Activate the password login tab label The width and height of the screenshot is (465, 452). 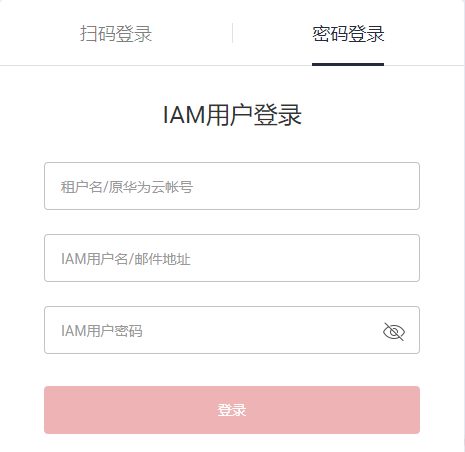[x=348, y=34]
